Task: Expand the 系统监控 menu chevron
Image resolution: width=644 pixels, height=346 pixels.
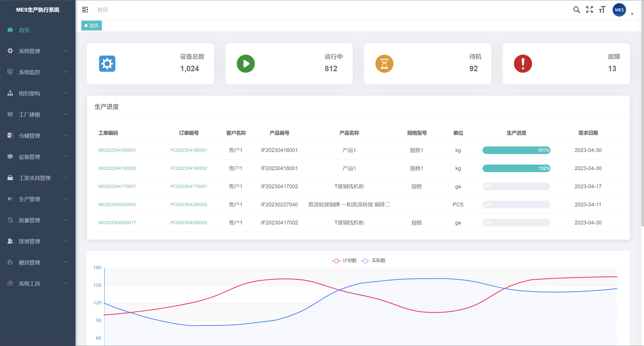Action: (x=66, y=72)
